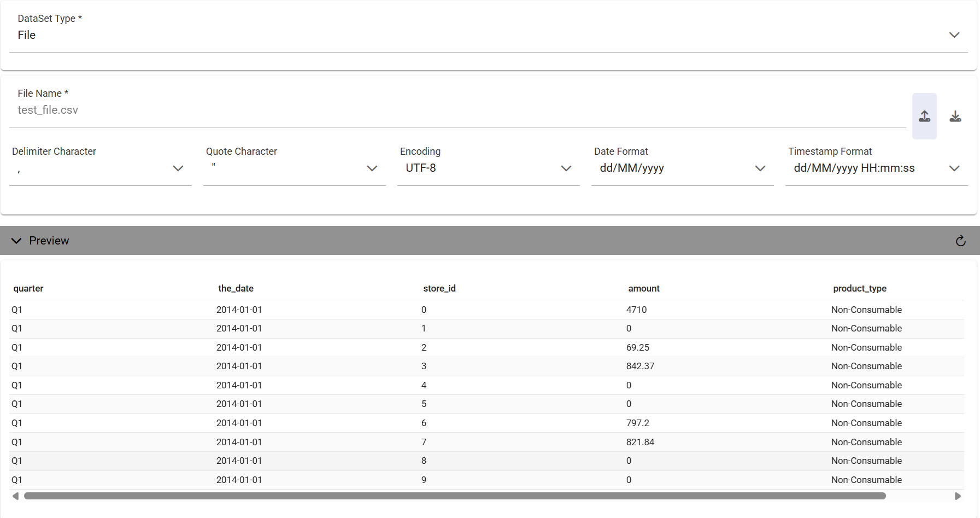Click the amount cell 797.2
The height and width of the screenshot is (518, 980).
pyautogui.click(x=638, y=423)
